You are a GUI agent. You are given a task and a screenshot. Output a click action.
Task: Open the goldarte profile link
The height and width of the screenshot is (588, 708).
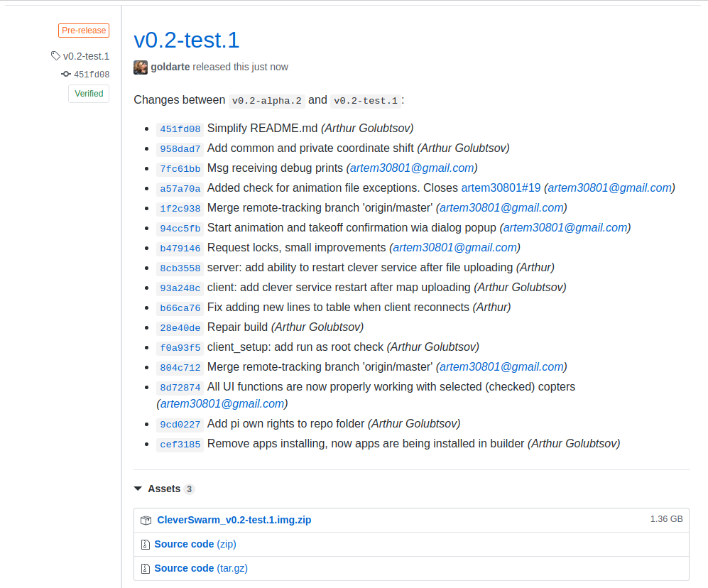170,67
